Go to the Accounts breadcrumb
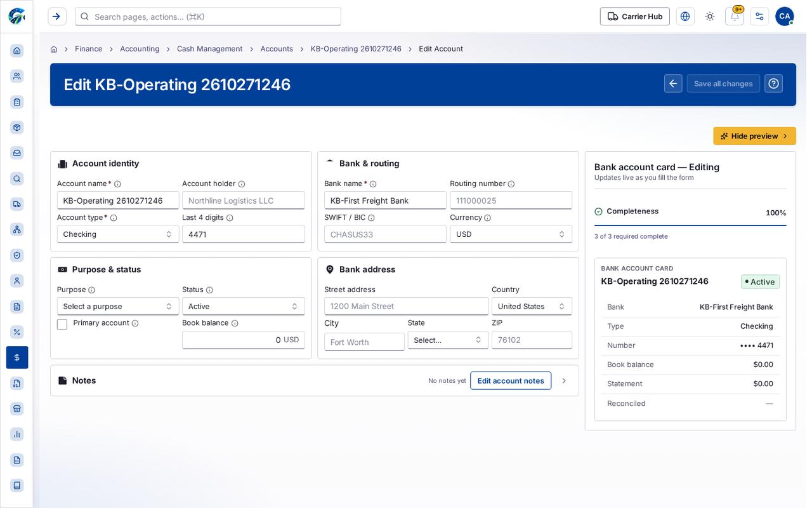This screenshot has height=508, width=812. point(277,49)
